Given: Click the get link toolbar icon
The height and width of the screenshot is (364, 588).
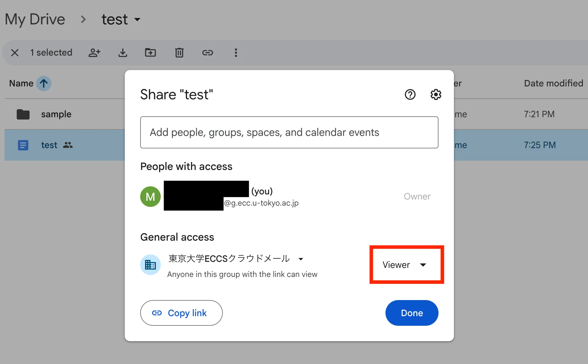Looking at the screenshot, I should [208, 52].
